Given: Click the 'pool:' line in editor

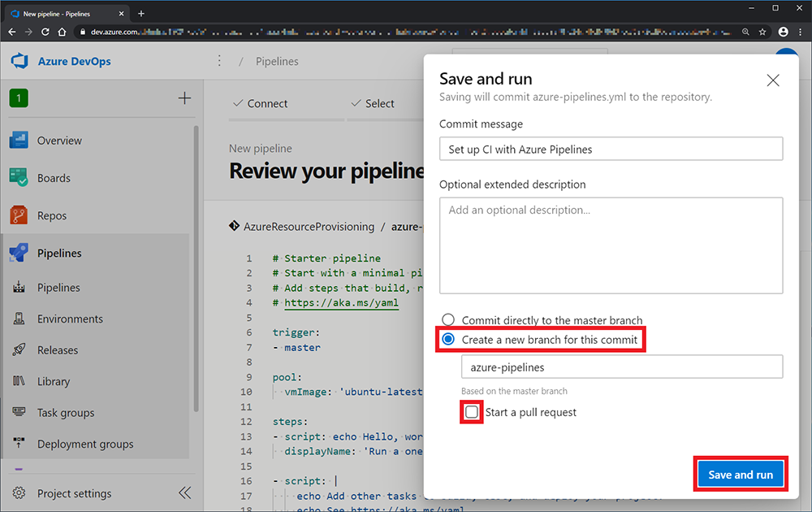Looking at the screenshot, I should coord(287,377).
